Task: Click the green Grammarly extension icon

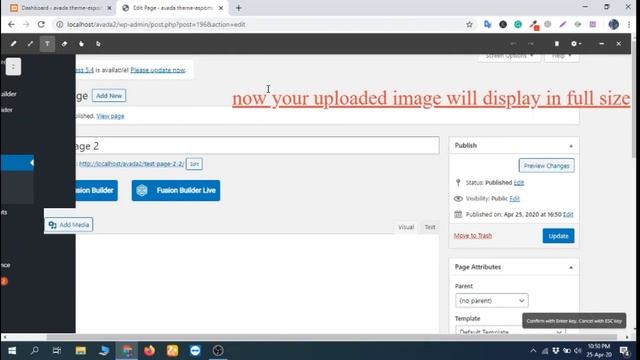Action: (x=518, y=24)
